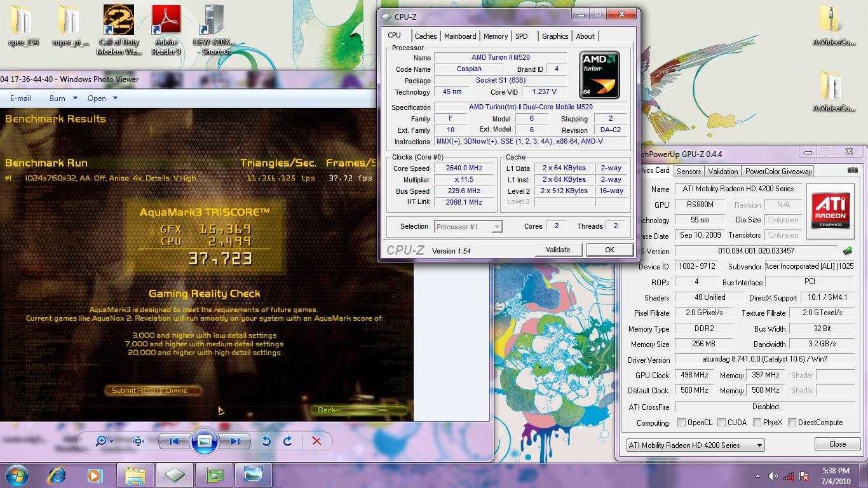Open the PowerColor Giveaway tab in GPU-Z
The width and height of the screenshot is (868, 488).
click(x=778, y=171)
